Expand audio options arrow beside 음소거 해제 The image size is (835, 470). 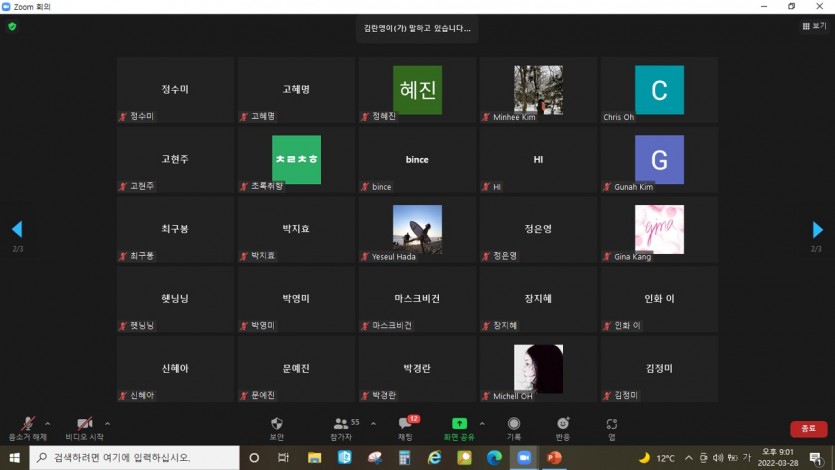point(47,424)
